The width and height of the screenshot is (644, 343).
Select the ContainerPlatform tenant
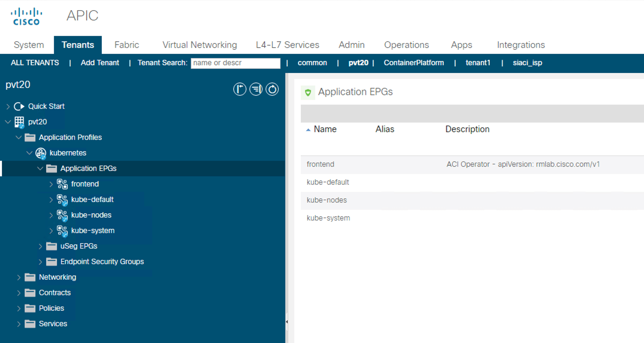414,63
